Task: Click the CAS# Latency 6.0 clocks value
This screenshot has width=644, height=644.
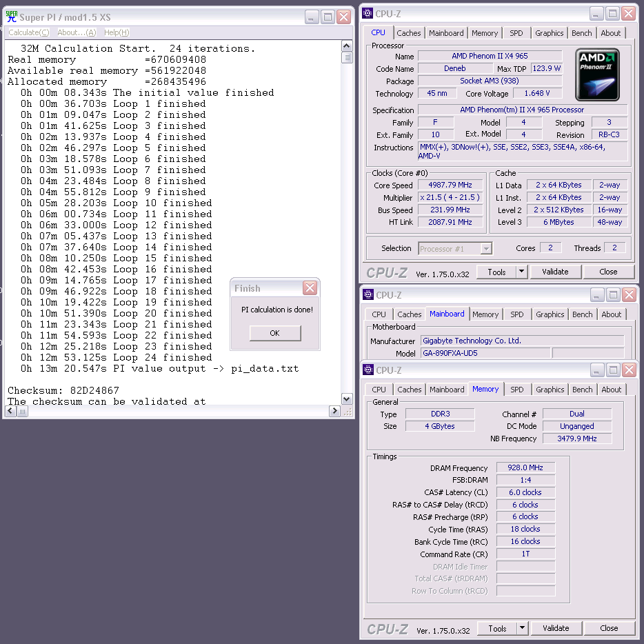Action: click(525, 492)
